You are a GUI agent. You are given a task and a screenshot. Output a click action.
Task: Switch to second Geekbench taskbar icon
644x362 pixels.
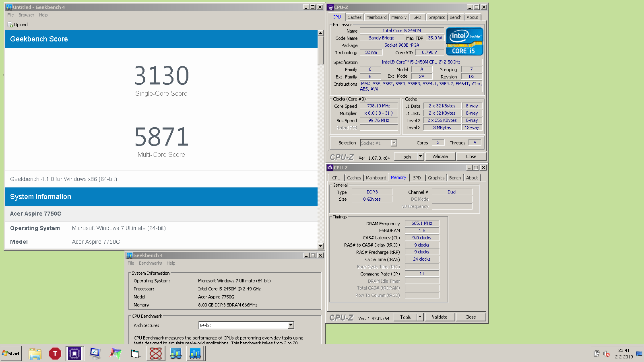(x=195, y=354)
